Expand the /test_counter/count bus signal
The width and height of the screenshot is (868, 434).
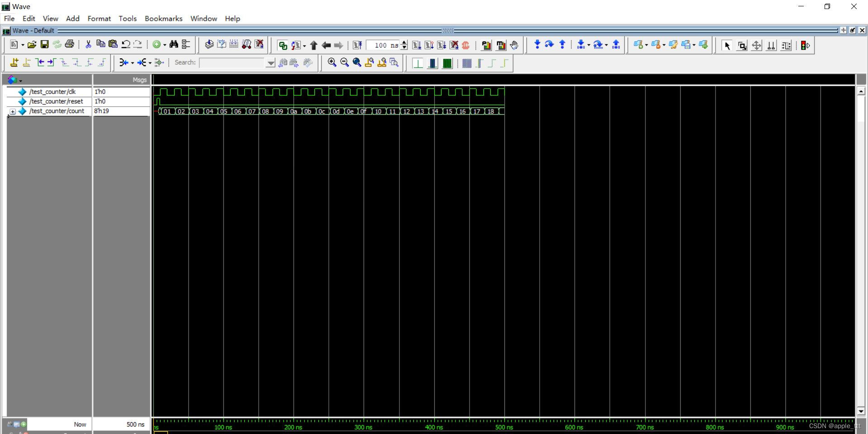(13, 111)
